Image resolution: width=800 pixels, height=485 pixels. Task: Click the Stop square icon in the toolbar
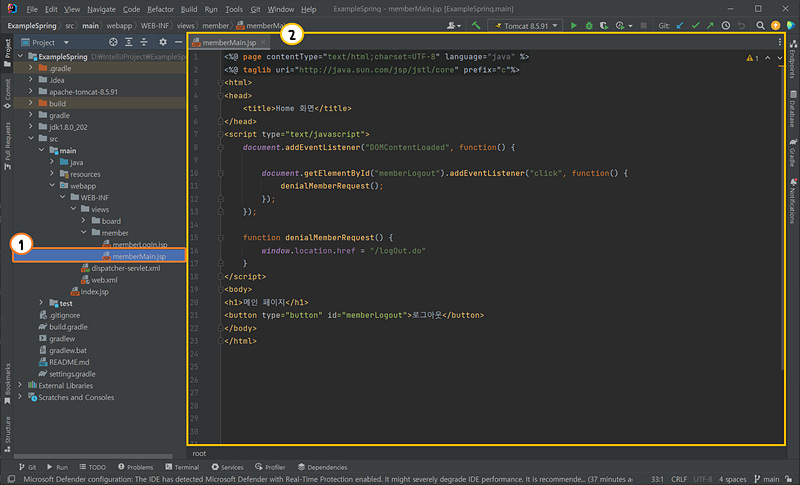[644, 25]
